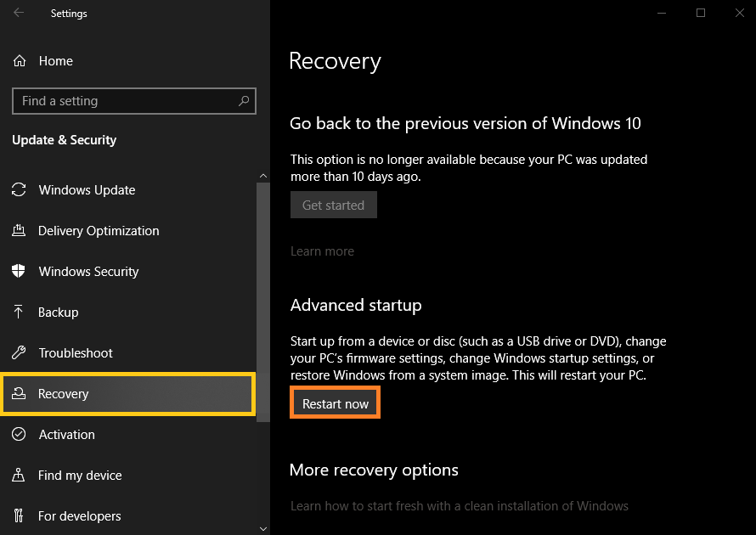Viewport: 756px width, 535px height.
Task: Click the Delivery Optimization icon
Action: [19, 231]
